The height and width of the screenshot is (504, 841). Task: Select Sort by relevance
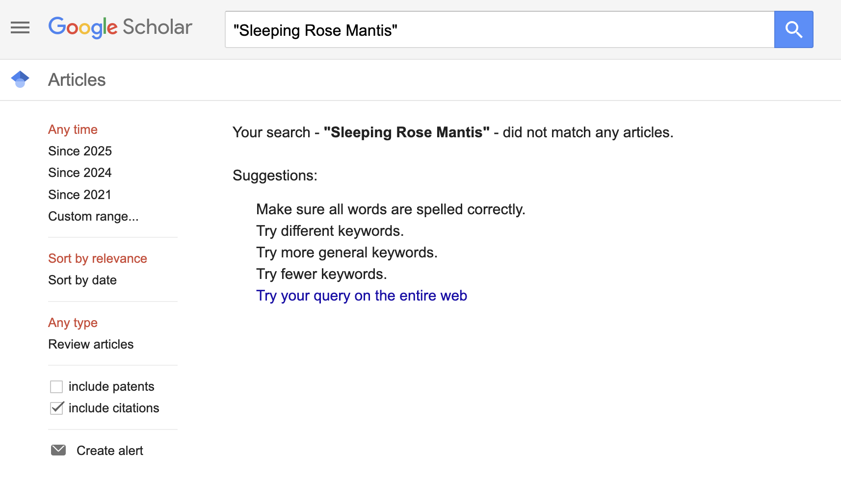click(x=98, y=258)
